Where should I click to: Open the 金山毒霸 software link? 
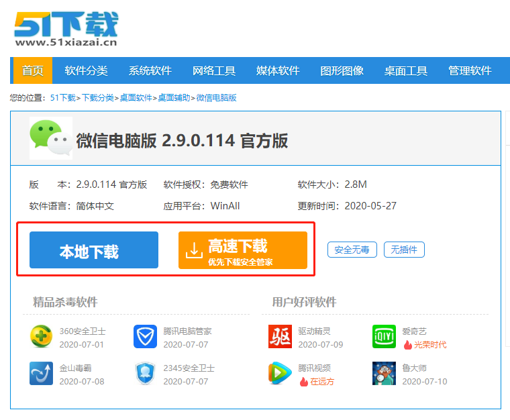pos(75,368)
